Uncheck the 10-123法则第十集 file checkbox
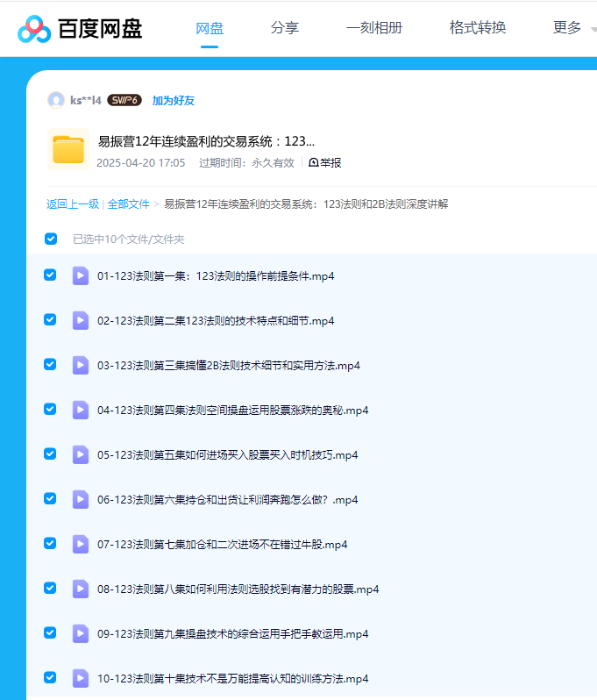This screenshot has width=597, height=700. (50, 678)
